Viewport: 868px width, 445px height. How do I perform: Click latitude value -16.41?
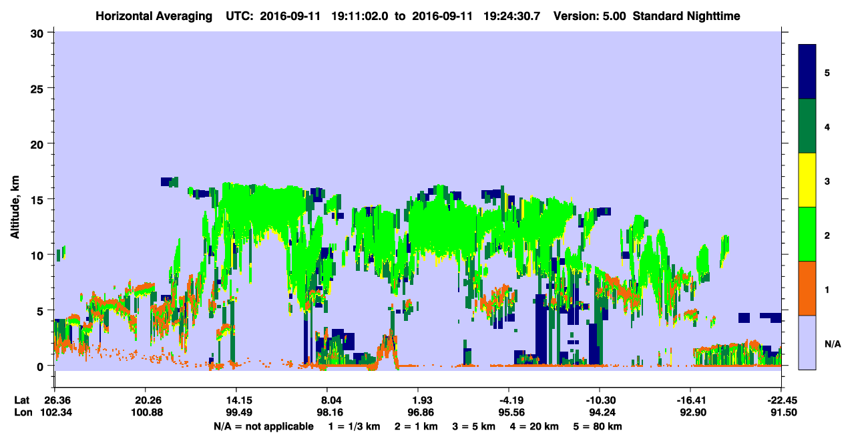[x=690, y=400]
